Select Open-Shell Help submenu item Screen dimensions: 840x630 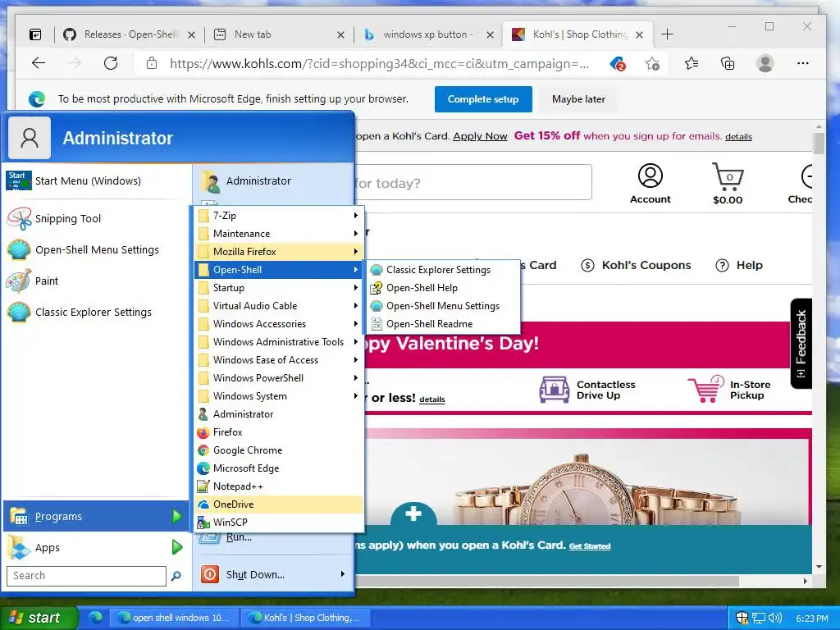pyautogui.click(x=442, y=288)
